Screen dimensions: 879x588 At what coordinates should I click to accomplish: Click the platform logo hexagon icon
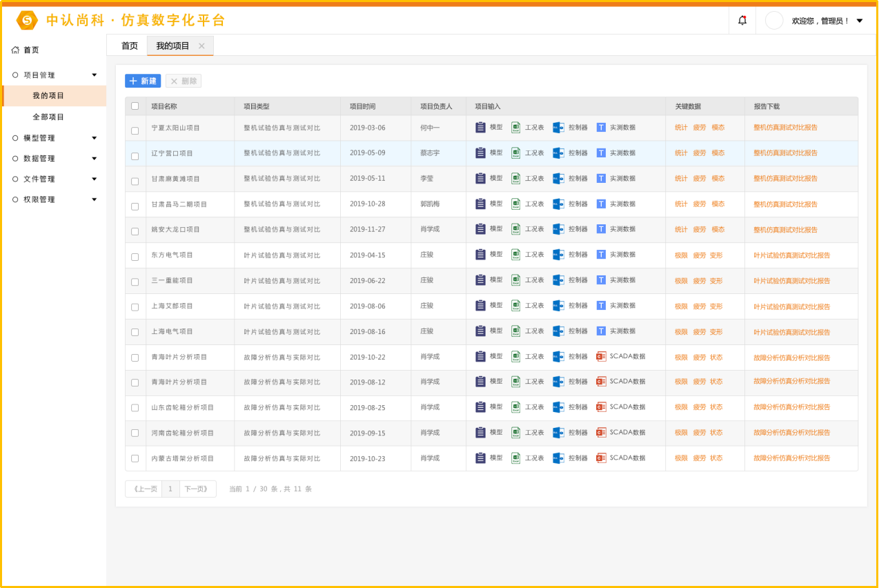(x=28, y=21)
